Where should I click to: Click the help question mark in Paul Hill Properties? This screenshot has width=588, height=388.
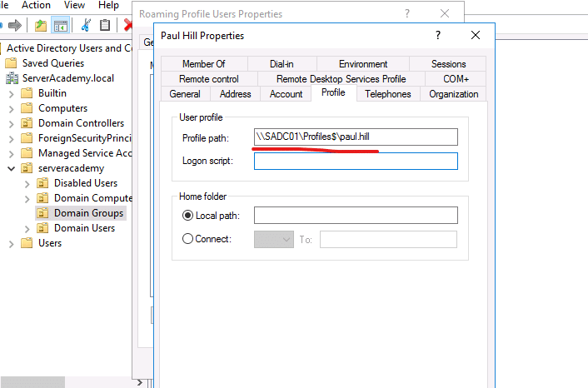(x=438, y=36)
